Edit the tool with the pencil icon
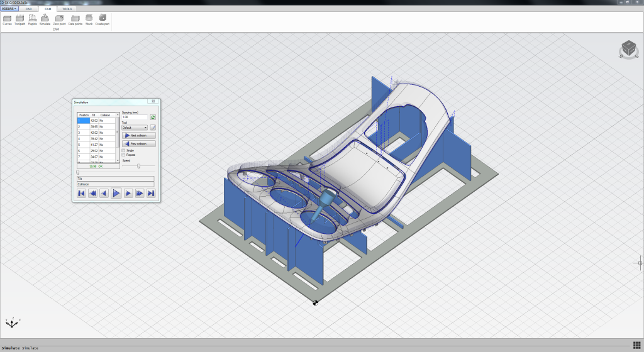The image size is (644, 352). point(153,128)
